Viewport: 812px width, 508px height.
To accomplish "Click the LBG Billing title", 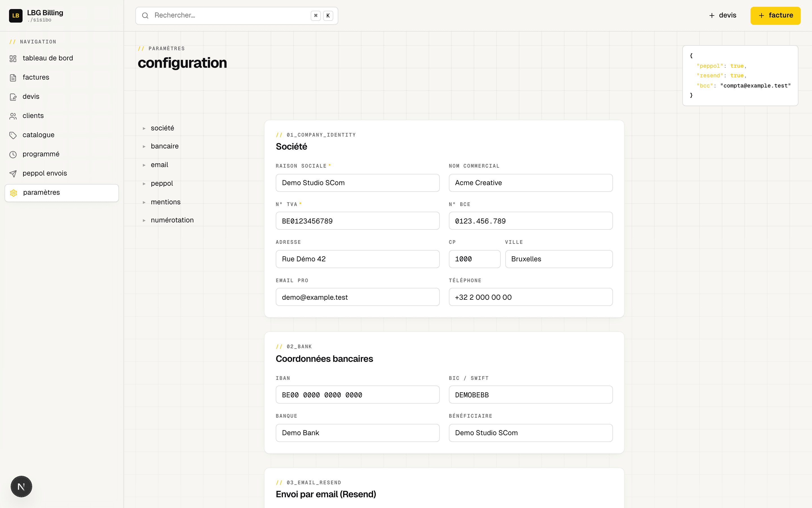I will pyautogui.click(x=45, y=13).
